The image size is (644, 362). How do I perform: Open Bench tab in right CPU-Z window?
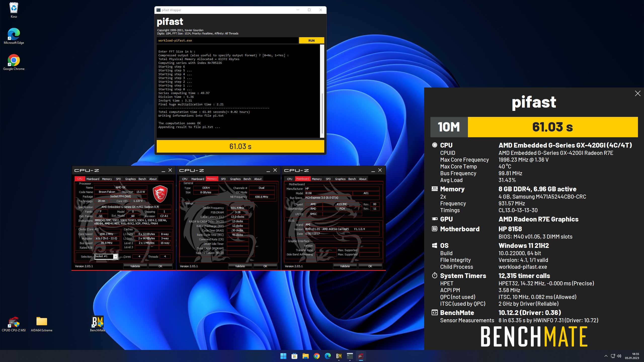[x=352, y=179]
